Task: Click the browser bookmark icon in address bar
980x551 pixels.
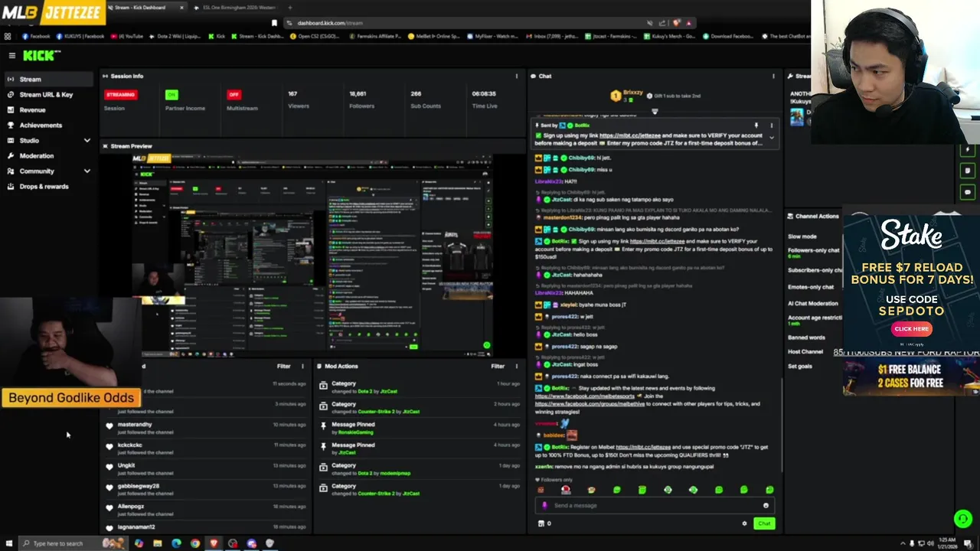Action: [274, 23]
